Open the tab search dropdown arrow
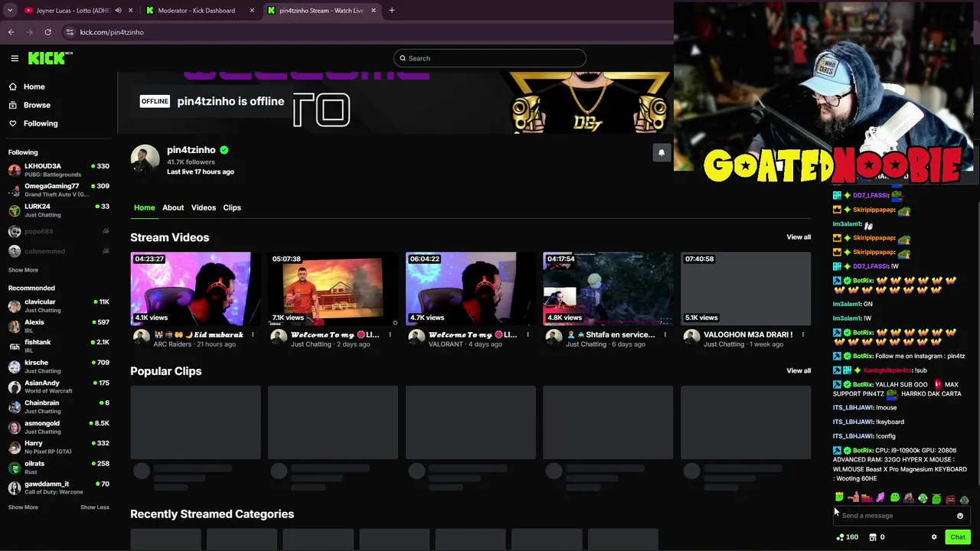Viewport: 980px width, 551px height. [x=10, y=11]
